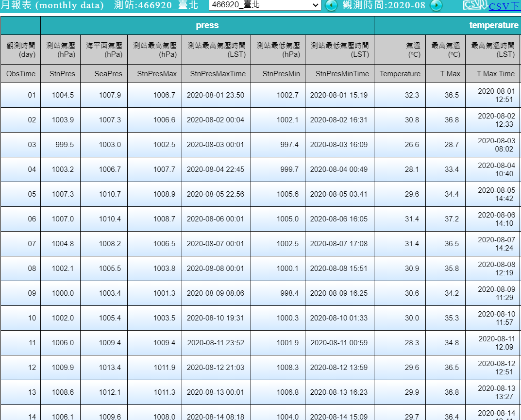521x420 pixels.
Task: Click the Temperature column header
Action: 400,74
